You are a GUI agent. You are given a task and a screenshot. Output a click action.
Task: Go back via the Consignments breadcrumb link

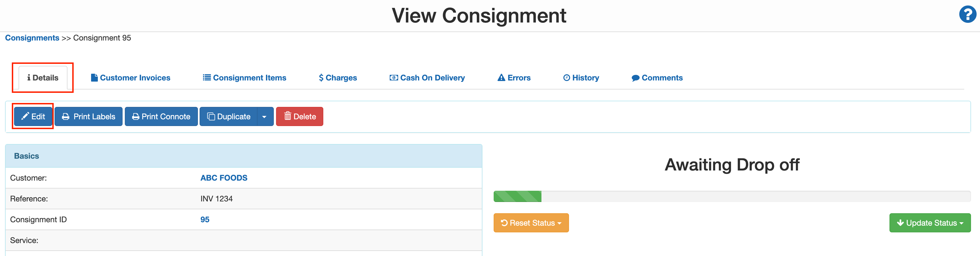(x=32, y=37)
